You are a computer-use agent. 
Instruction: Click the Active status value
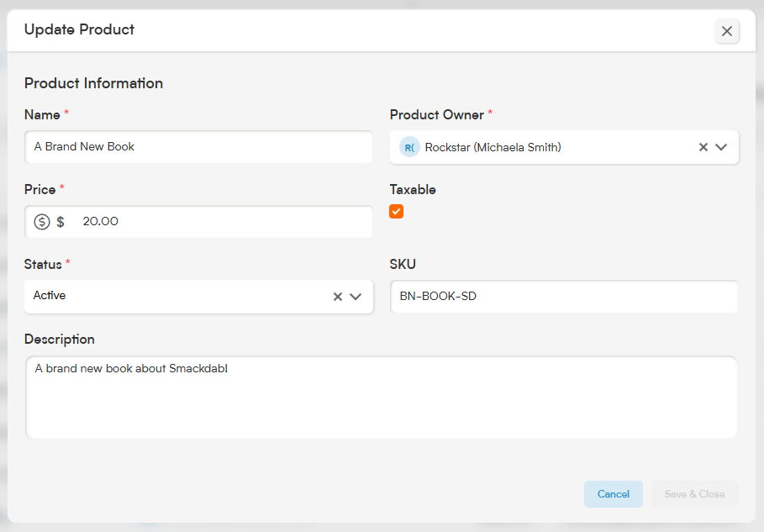(x=50, y=295)
